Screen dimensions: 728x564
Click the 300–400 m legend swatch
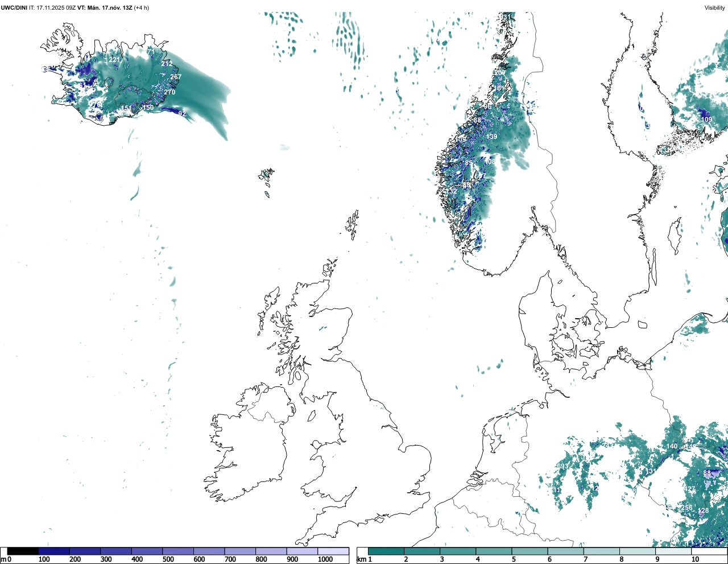tap(116, 551)
